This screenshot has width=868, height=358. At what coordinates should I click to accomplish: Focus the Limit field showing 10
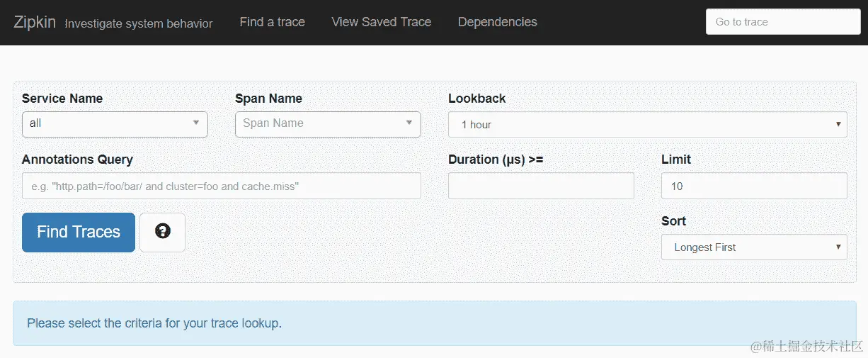(x=754, y=186)
